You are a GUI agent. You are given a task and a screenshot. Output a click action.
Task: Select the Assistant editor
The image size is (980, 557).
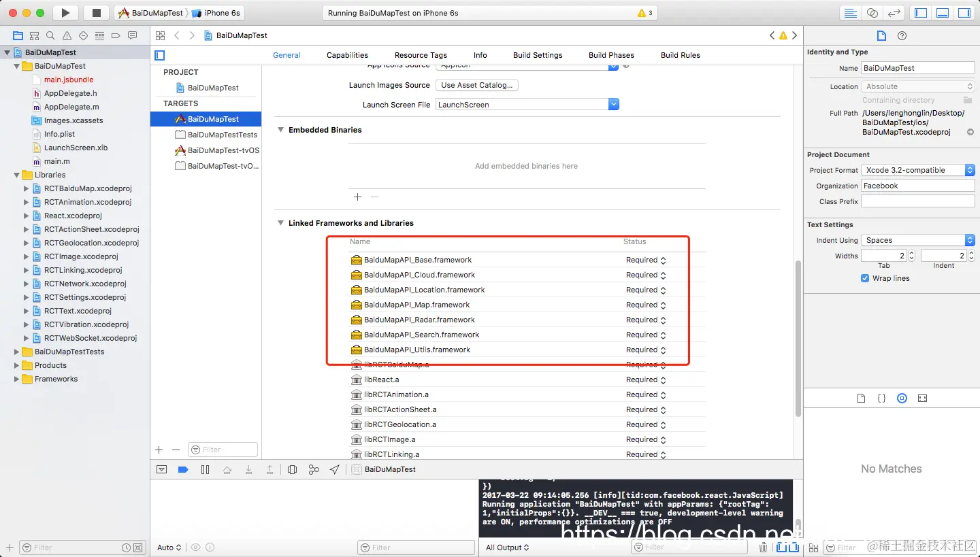tap(872, 13)
